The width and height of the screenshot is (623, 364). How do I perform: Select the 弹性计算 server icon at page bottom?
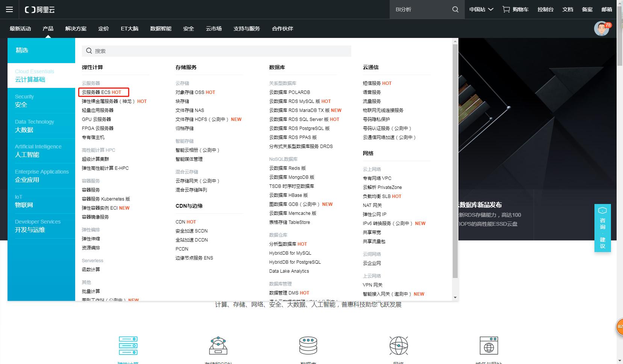tap(128, 346)
